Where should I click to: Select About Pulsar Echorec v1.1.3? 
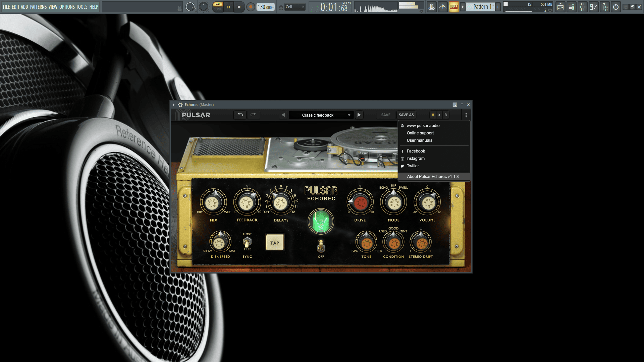tap(434, 177)
